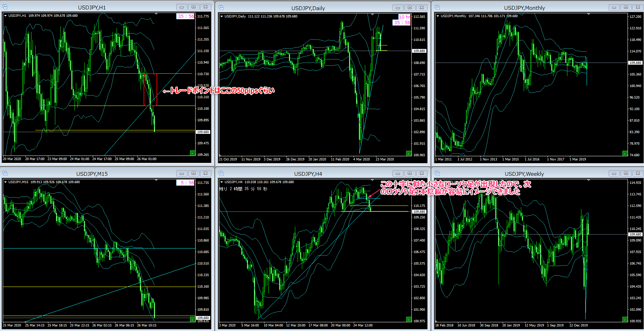Click the 109.680 price label on Monthly chart
The image size is (644, 331).
click(635, 63)
